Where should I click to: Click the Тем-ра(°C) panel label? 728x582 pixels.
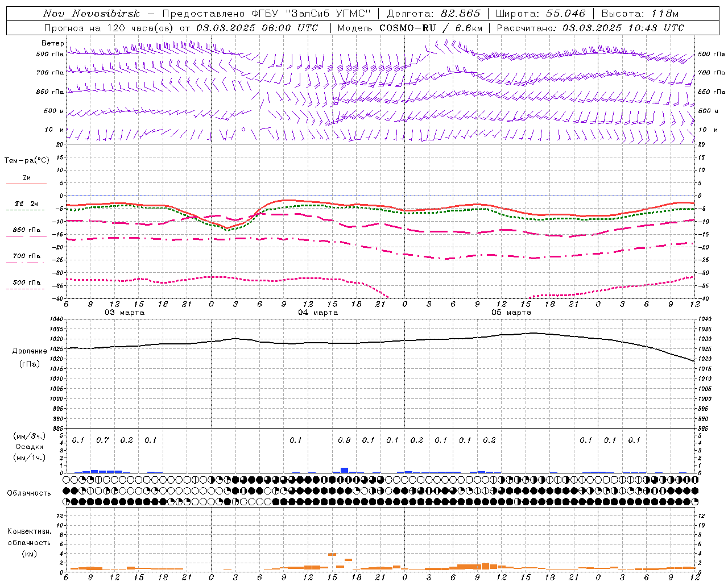pyautogui.click(x=27, y=161)
